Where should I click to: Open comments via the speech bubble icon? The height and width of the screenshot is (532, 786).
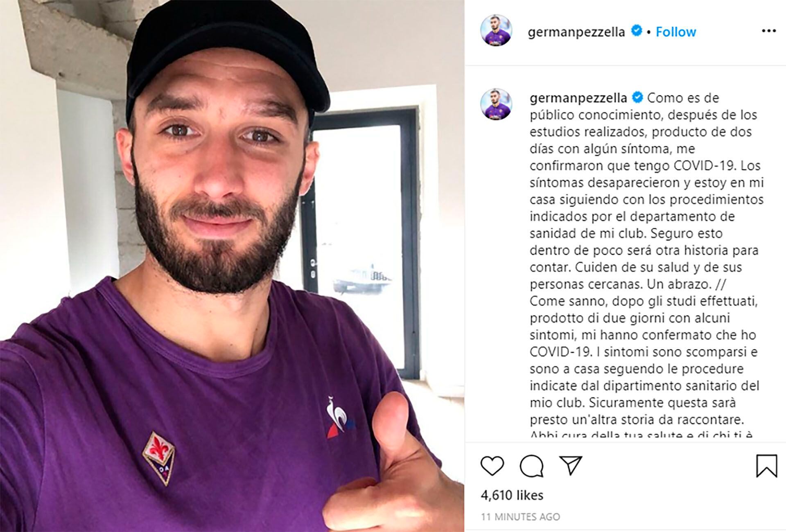531,466
